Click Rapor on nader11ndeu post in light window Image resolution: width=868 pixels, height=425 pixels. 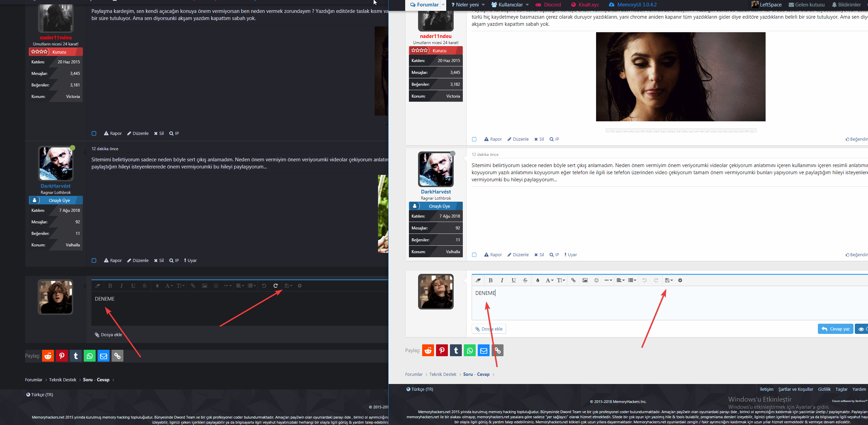pyautogui.click(x=493, y=139)
